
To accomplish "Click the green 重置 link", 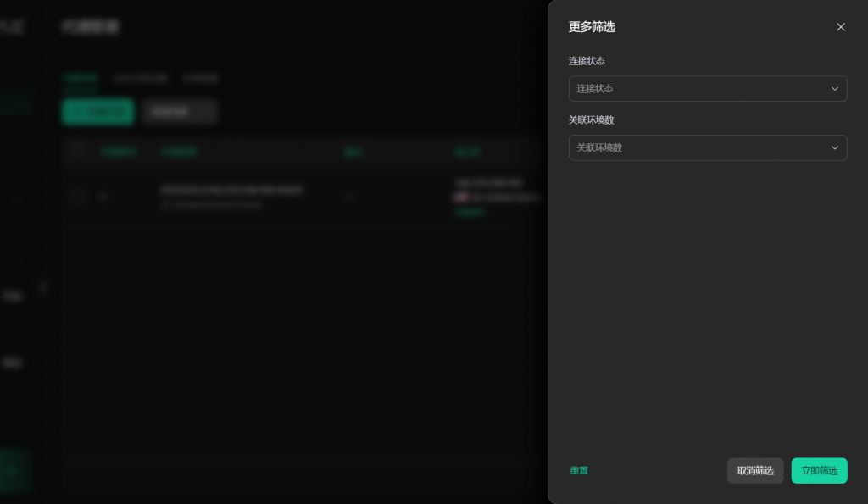I will coord(579,471).
